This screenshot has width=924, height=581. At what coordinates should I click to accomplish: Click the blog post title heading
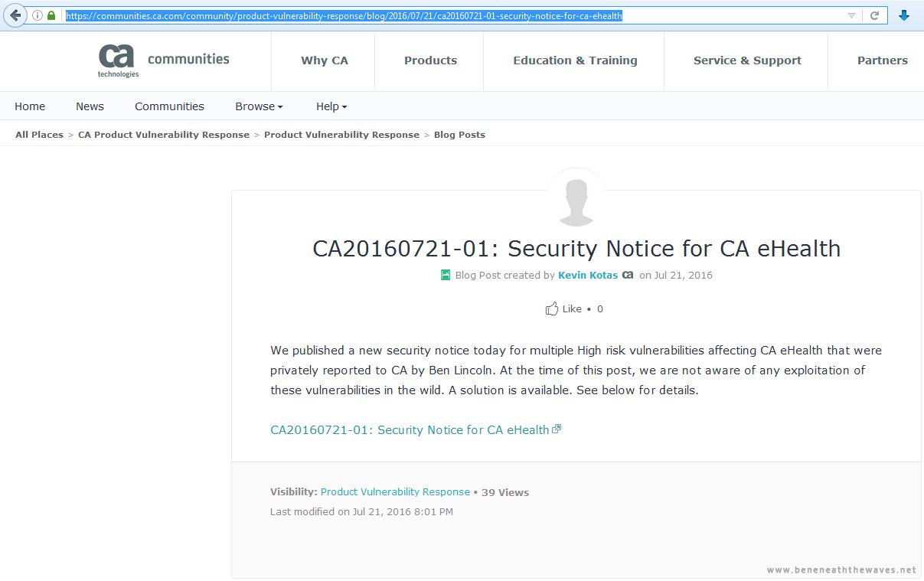[x=576, y=248]
